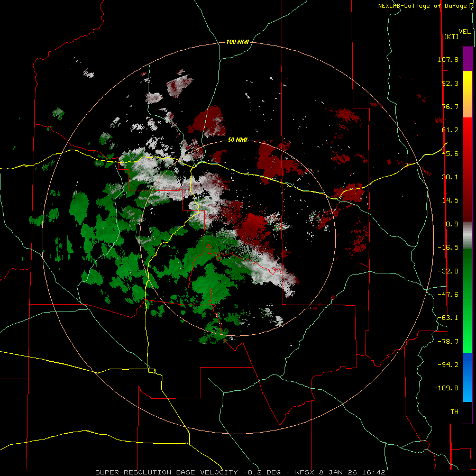The width and height of the screenshot is (476, 476).
Task: Click the Super-Resolution Base Velocity caption
Action: (x=241, y=472)
